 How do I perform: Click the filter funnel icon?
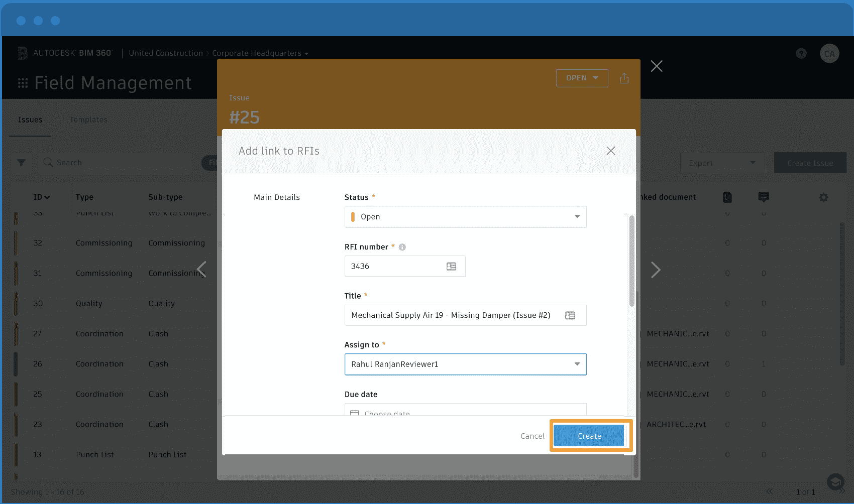coord(21,163)
